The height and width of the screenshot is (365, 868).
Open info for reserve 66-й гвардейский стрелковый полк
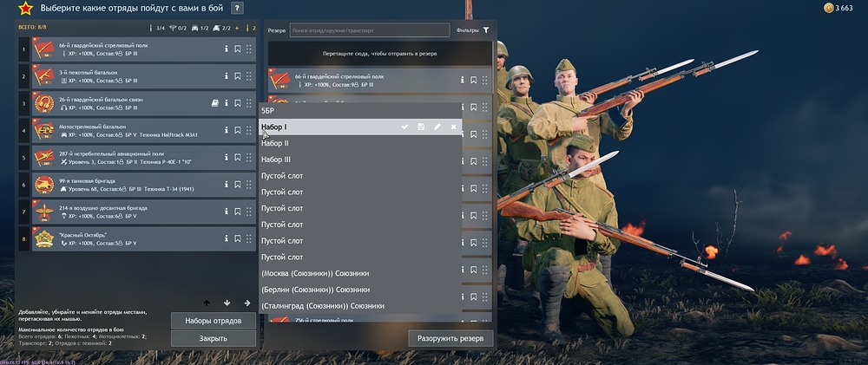(x=463, y=80)
